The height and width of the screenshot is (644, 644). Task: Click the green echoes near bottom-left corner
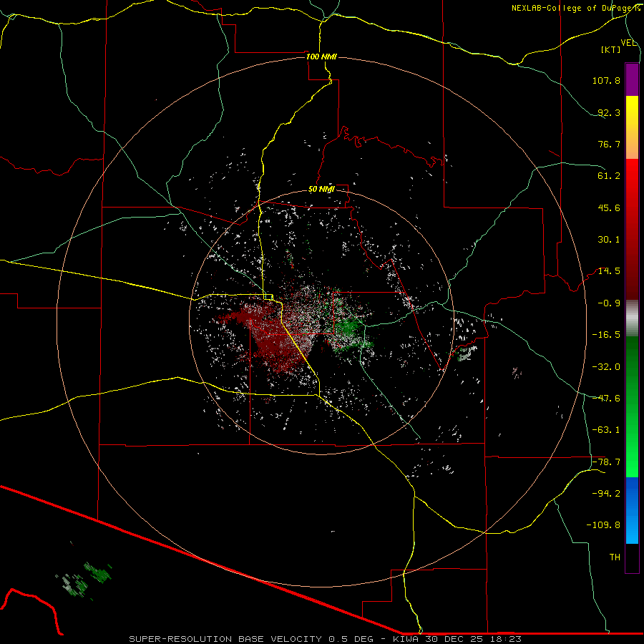(x=84, y=580)
